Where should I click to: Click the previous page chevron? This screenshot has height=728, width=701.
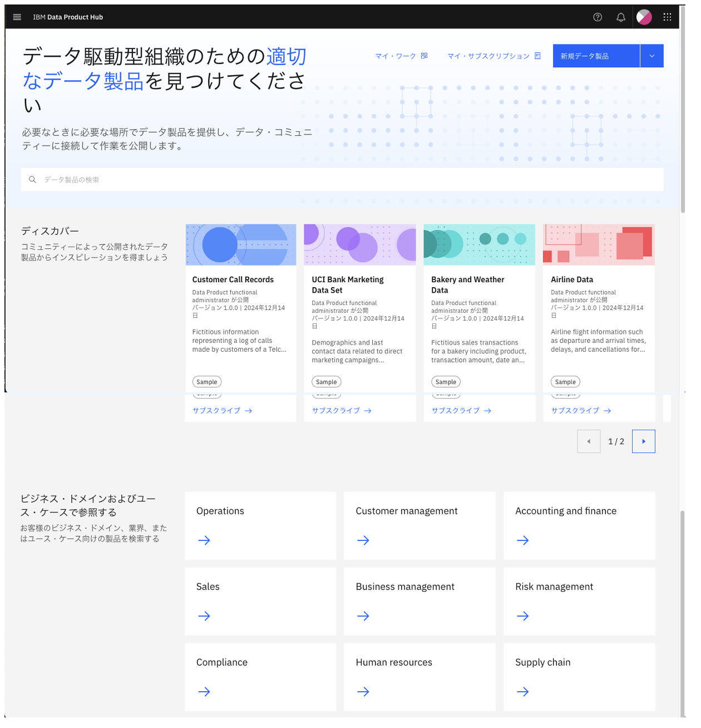click(x=589, y=441)
